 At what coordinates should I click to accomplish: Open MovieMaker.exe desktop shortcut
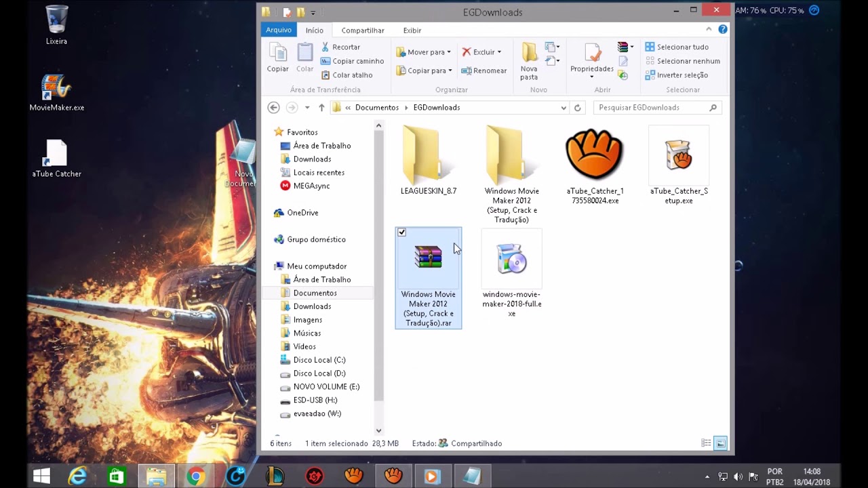click(57, 91)
